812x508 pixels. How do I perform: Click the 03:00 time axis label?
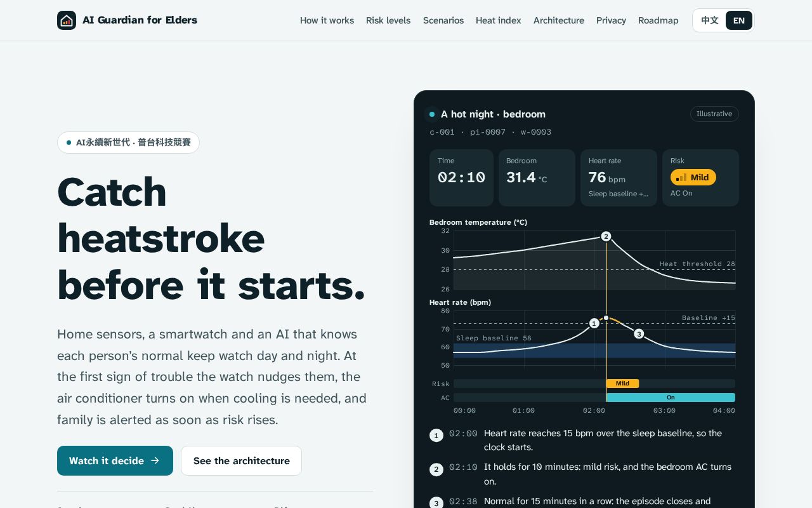664,411
